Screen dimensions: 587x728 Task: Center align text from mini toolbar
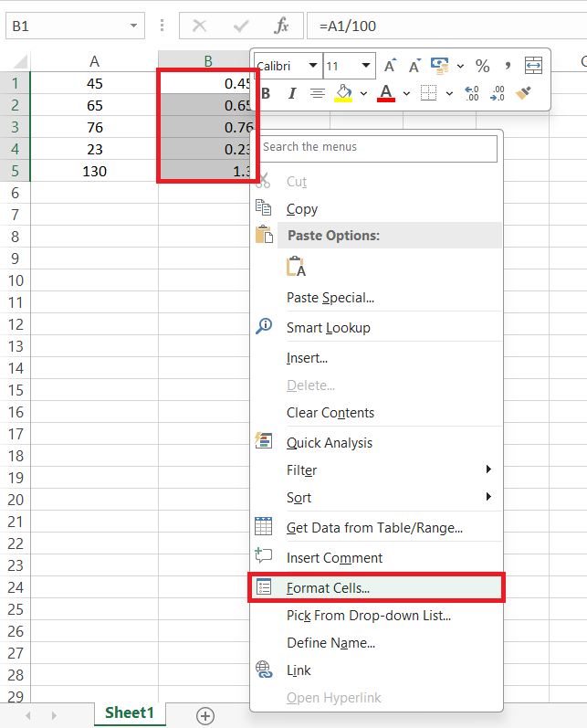(318, 93)
